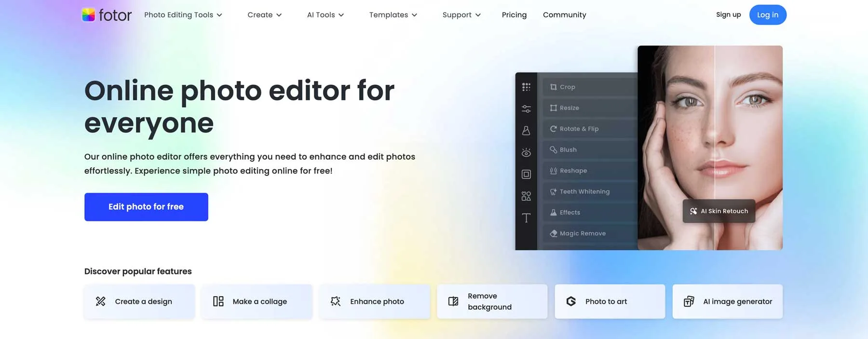
Task: Select the Create a design pencil icon
Action: (100, 301)
